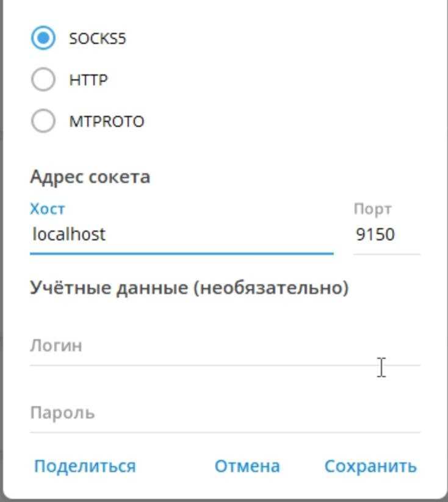
Task: Cancel the dialog with Отмена
Action: (x=247, y=466)
